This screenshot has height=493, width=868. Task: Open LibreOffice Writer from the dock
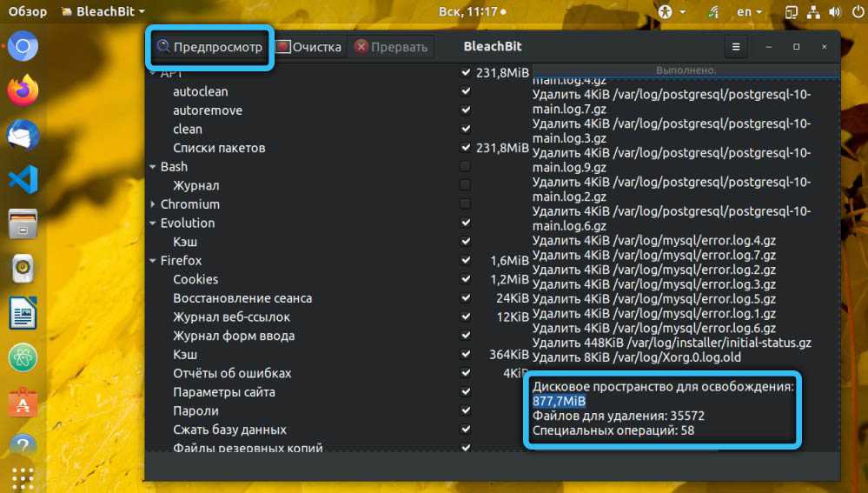pyautogui.click(x=23, y=313)
